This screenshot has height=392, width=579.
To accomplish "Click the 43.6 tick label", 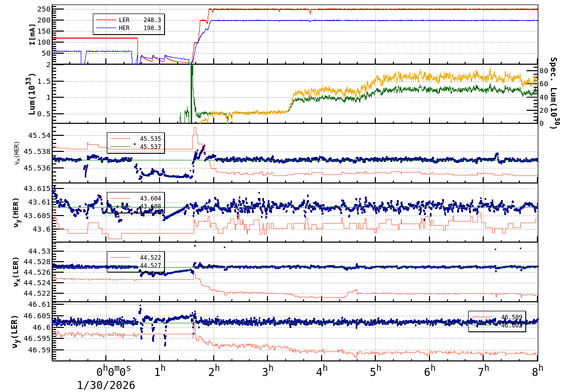I will pyautogui.click(x=42, y=229).
